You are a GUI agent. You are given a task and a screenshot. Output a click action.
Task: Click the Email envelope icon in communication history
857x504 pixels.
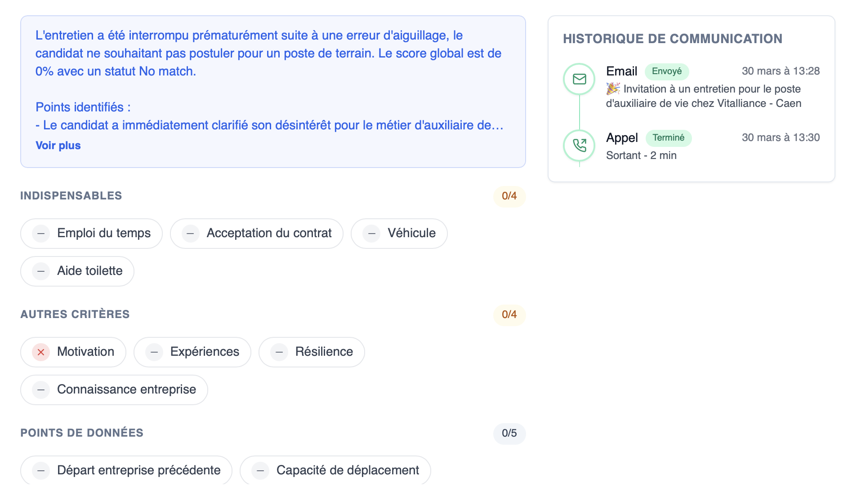coord(579,79)
